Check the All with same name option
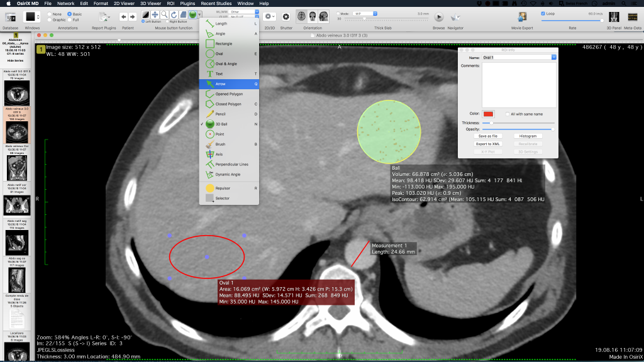644x362 pixels. click(508, 114)
